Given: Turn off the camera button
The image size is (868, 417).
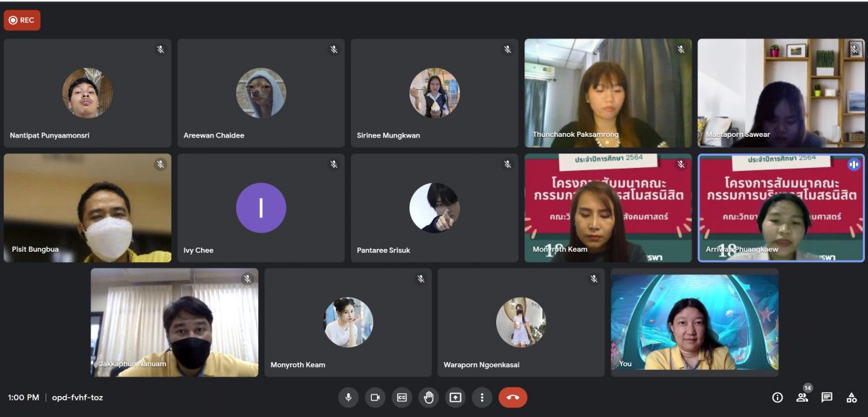Looking at the screenshot, I should point(375,397).
